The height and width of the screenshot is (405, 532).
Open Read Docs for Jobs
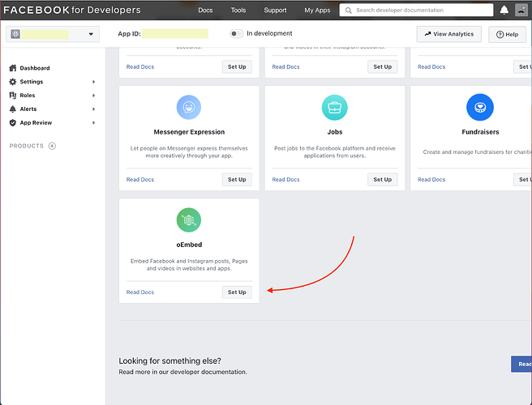click(285, 179)
